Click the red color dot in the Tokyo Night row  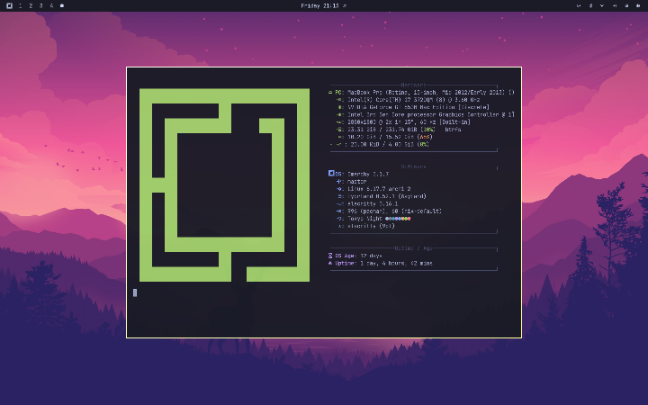coord(409,219)
